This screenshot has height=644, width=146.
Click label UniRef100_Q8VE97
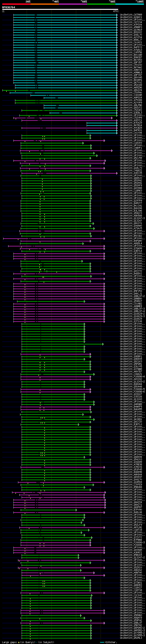pos(131,477)
